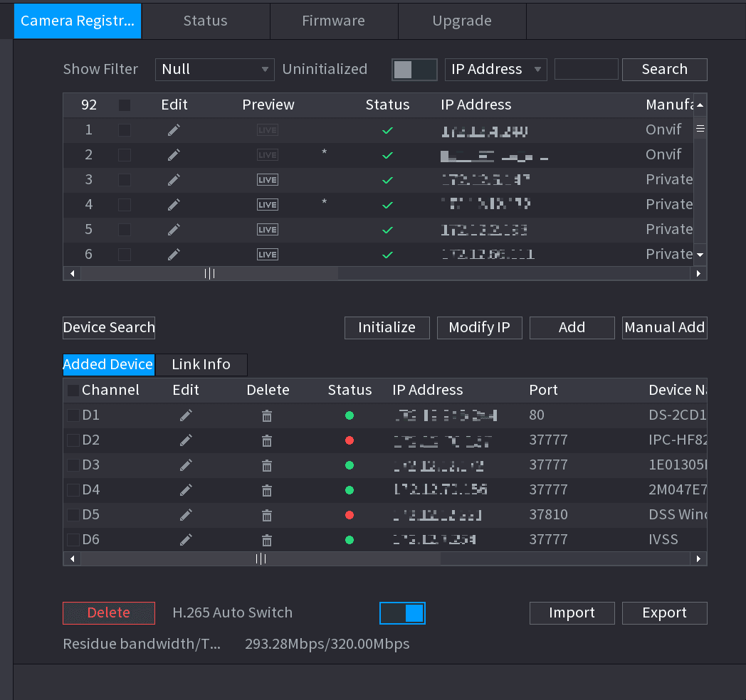Edit channel D4 with pencil icon
Image resolution: width=746 pixels, height=700 pixels.
(x=186, y=490)
